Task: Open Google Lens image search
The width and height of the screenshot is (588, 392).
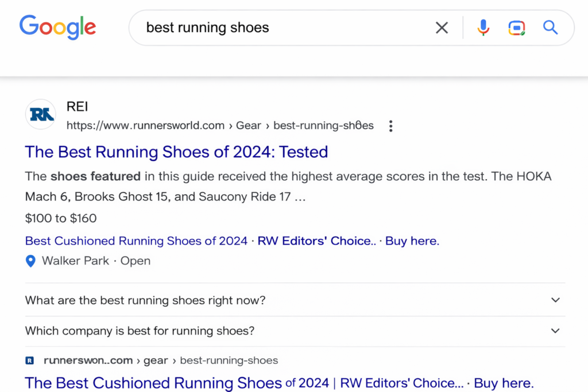Action: [x=516, y=28]
